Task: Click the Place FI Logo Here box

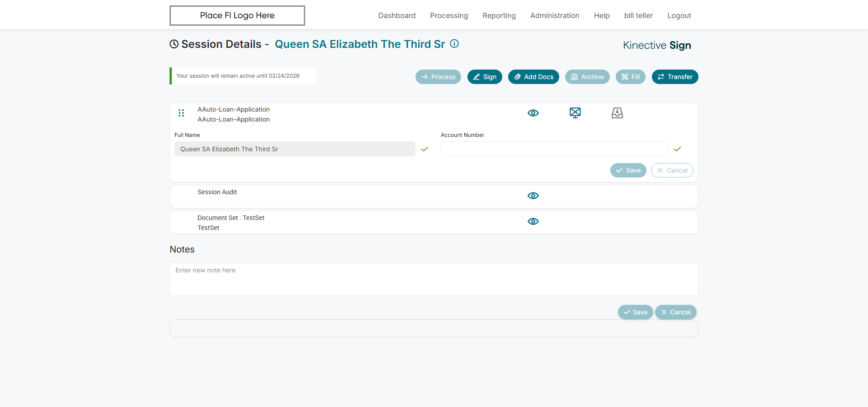Action: click(x=237, y=15)
